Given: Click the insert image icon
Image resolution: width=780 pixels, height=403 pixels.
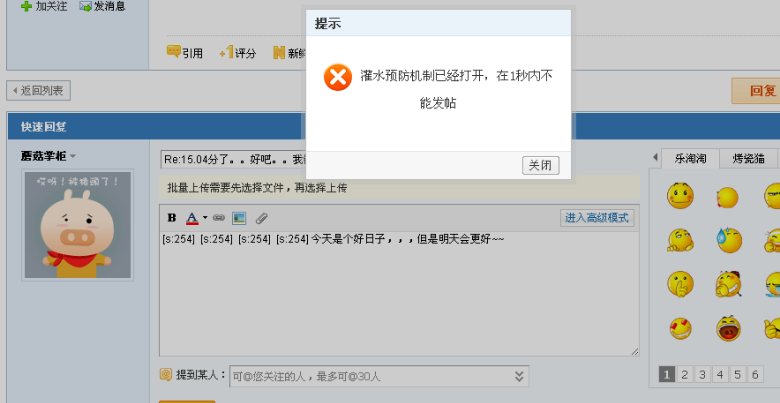Looking at the screenshot, I should (x=239, y=218).
